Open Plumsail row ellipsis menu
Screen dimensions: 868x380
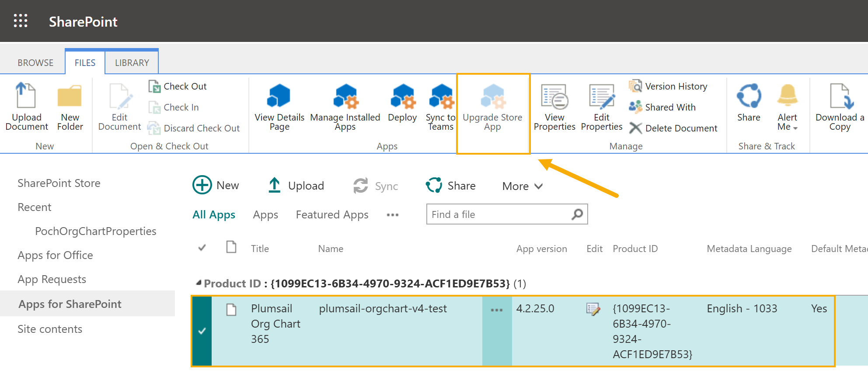point(497,310)
